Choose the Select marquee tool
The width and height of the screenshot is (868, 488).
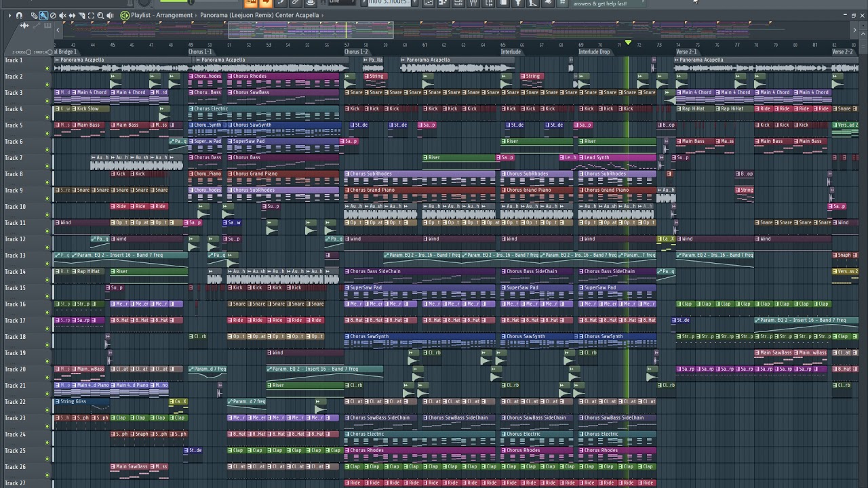91,15
